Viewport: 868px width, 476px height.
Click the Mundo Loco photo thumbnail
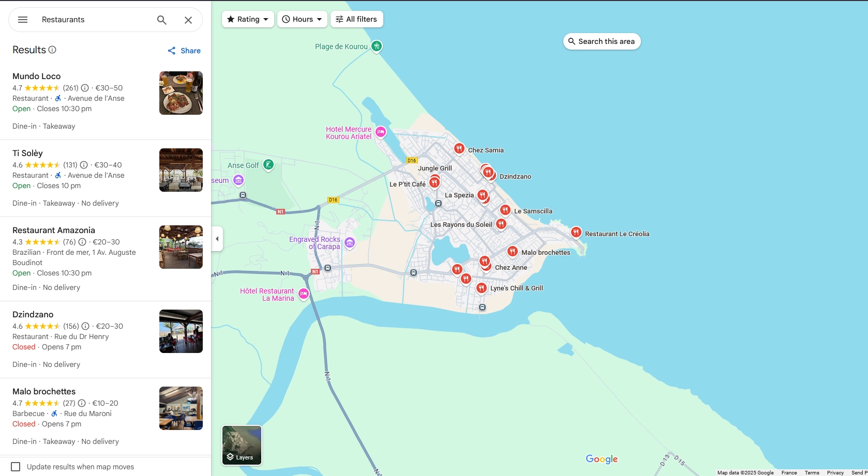(181, 93)
